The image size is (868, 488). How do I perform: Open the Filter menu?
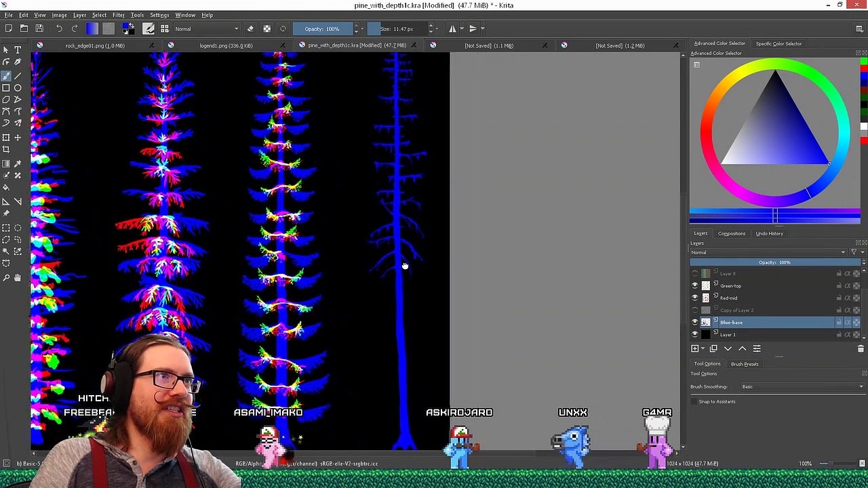(x=118, y=15)
